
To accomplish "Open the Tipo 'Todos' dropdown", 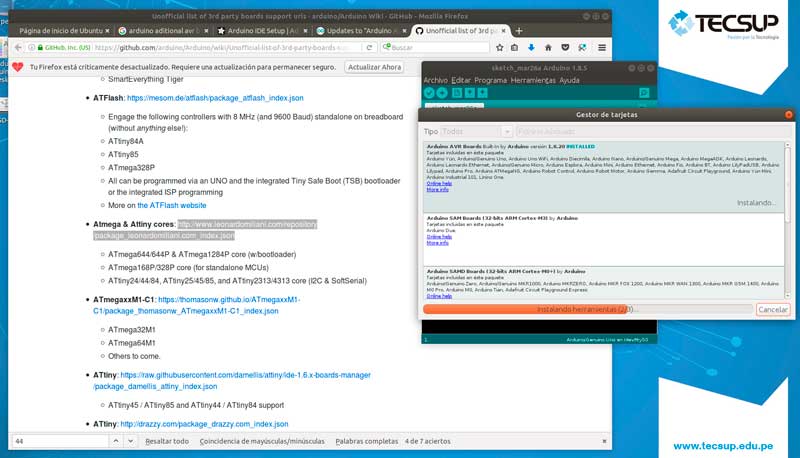I will click(476, 132).
